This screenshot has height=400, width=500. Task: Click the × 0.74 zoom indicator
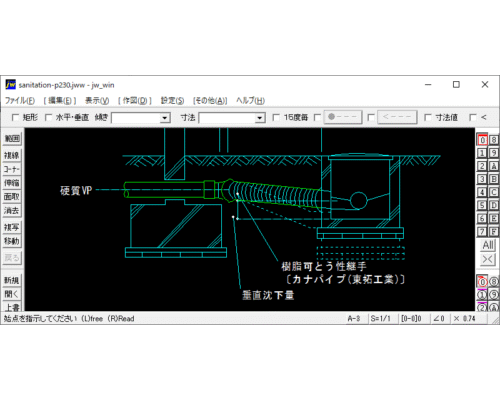point(464,319)
